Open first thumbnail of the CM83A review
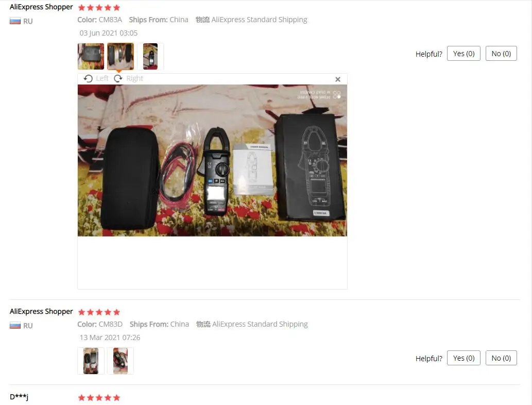Viewport: 532px width, 405px height. [91, 56]
